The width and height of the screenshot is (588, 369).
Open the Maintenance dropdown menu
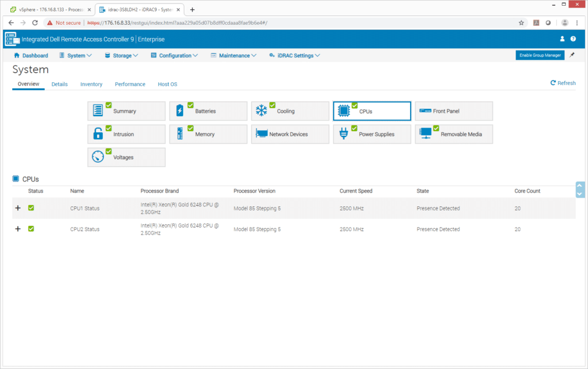coord(234,55)
